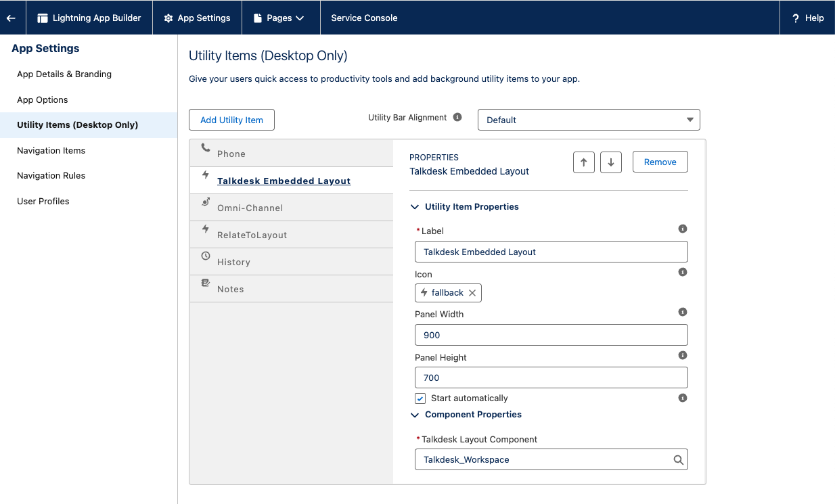Click the info icon for the Icon field

point(683,272)
